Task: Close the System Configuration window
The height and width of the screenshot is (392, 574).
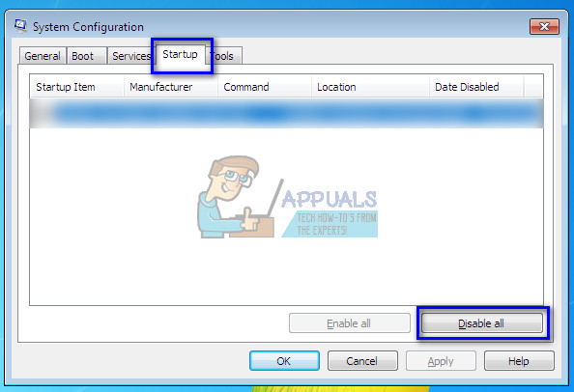Action: click(x=544, y=27)
